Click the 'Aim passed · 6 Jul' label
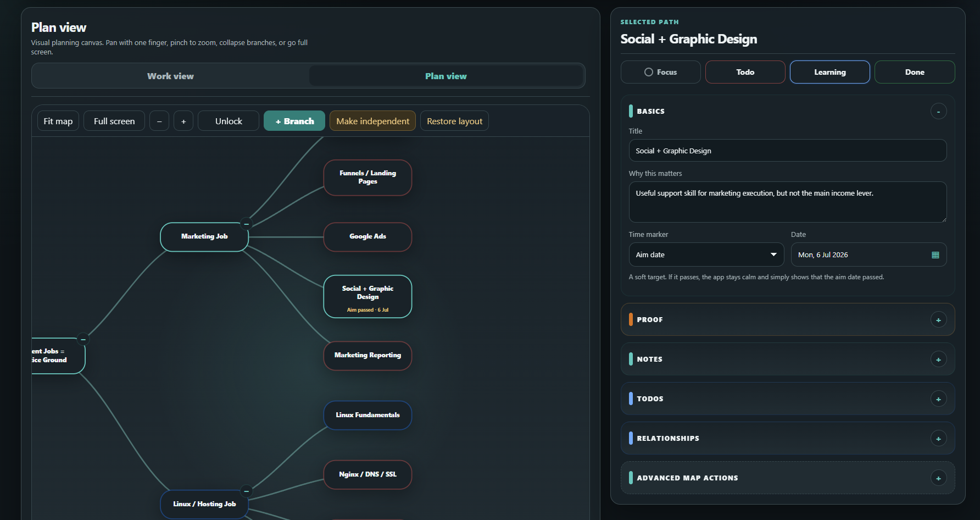Screen dimensions: 980x520 click(x=367, y=310)
